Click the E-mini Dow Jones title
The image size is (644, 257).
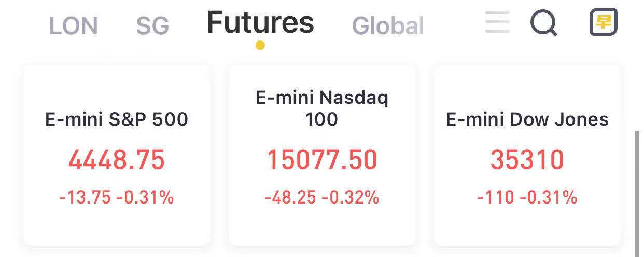(x=527, y=119)
